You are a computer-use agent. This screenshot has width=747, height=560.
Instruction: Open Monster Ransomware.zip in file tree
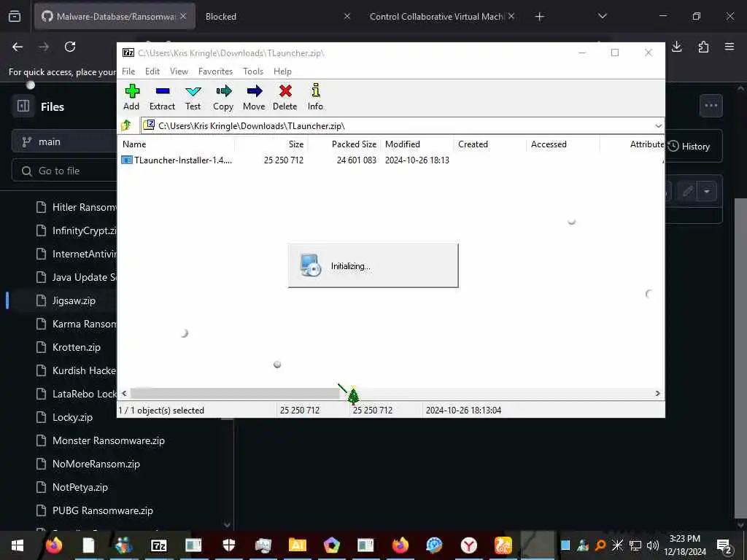coord(108,440)
